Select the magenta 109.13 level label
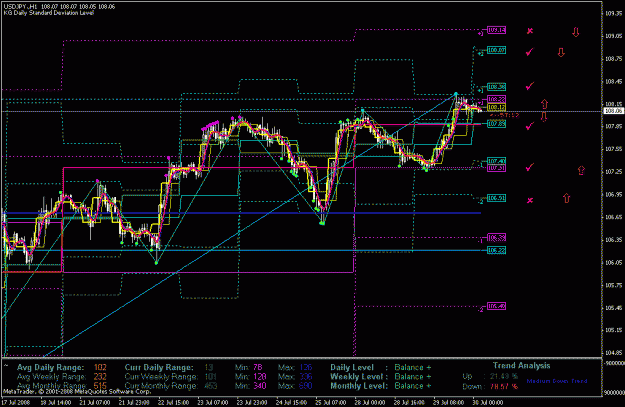625x407 pixels. point(497,30)
